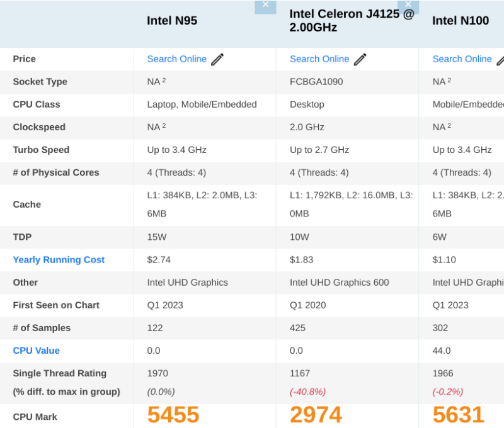The image size is (504, 428).
Task: Click the 15W TDP value
Action: pos(157,237)
